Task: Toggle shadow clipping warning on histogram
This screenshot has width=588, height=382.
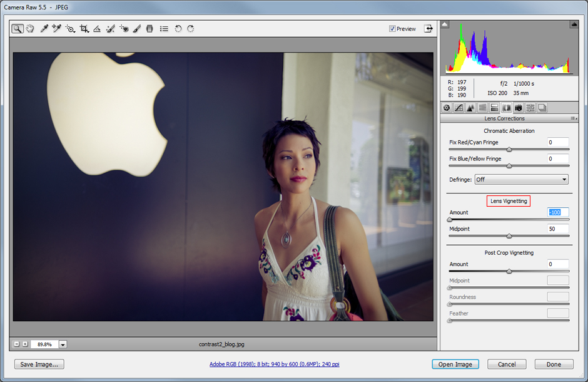Action: pos(445,24)
